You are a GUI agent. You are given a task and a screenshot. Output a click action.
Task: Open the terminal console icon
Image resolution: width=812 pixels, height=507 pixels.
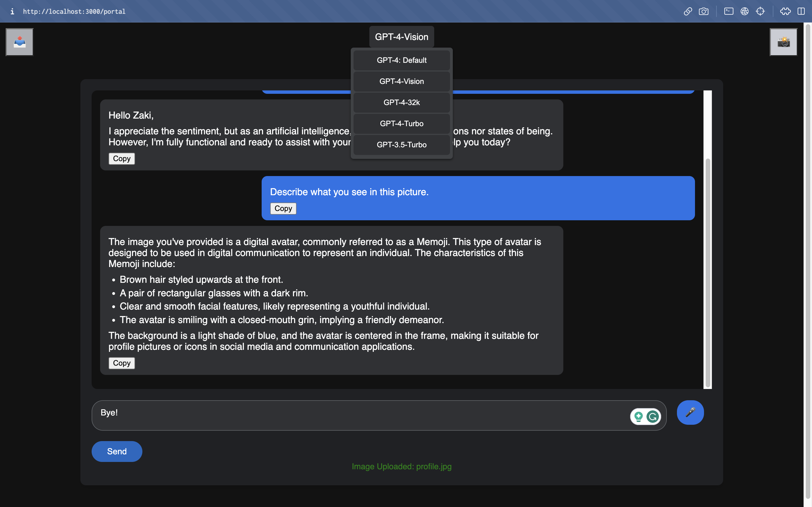tap(729, 11)
